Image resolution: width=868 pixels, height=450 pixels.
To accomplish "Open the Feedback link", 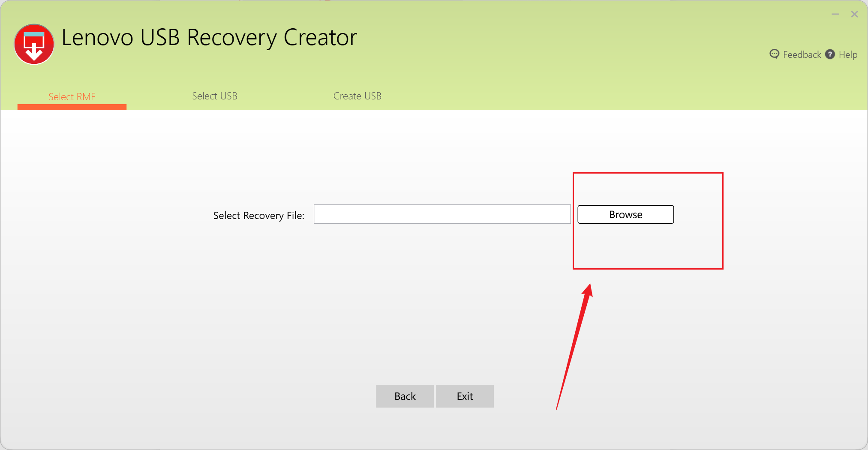I will click(x=802, y=54).
